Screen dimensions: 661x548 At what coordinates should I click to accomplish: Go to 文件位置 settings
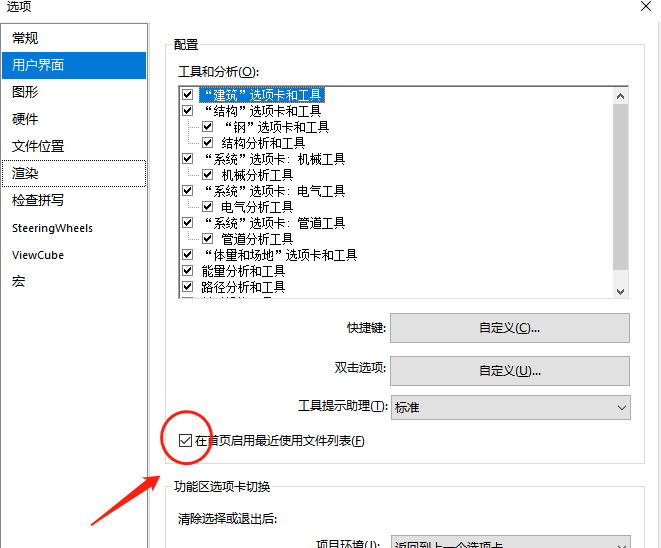click(x=74, y=146)
